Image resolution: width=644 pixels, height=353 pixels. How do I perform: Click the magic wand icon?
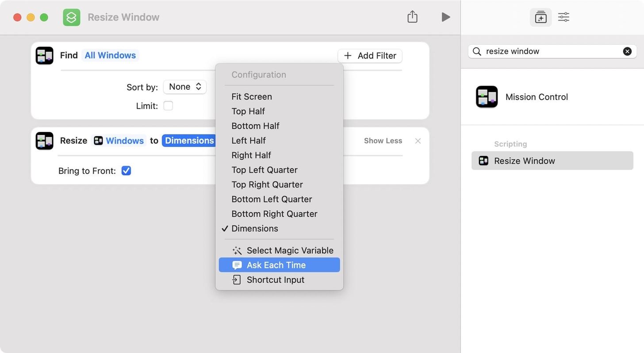[x=237, y=250]
